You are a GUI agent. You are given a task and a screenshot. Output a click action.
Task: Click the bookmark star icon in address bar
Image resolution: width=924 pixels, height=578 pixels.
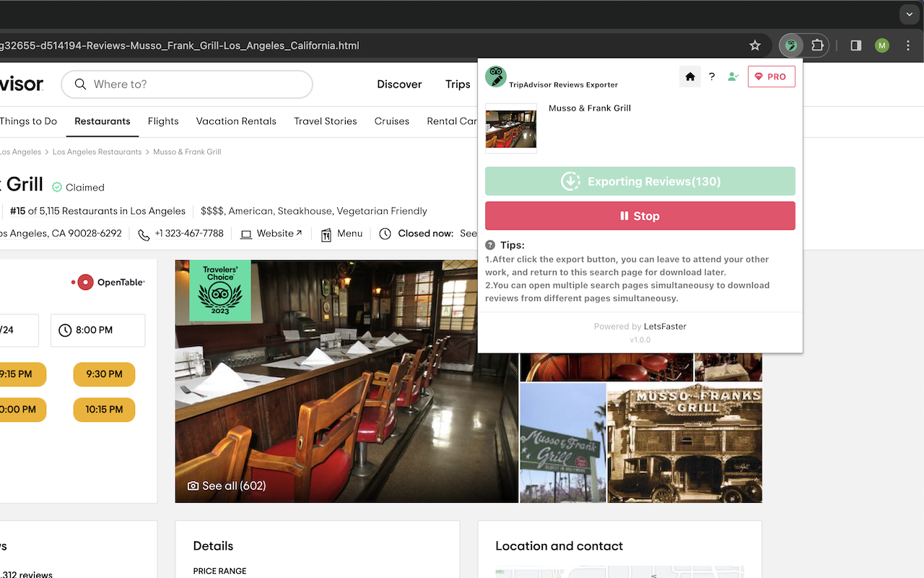coord(755,46)
